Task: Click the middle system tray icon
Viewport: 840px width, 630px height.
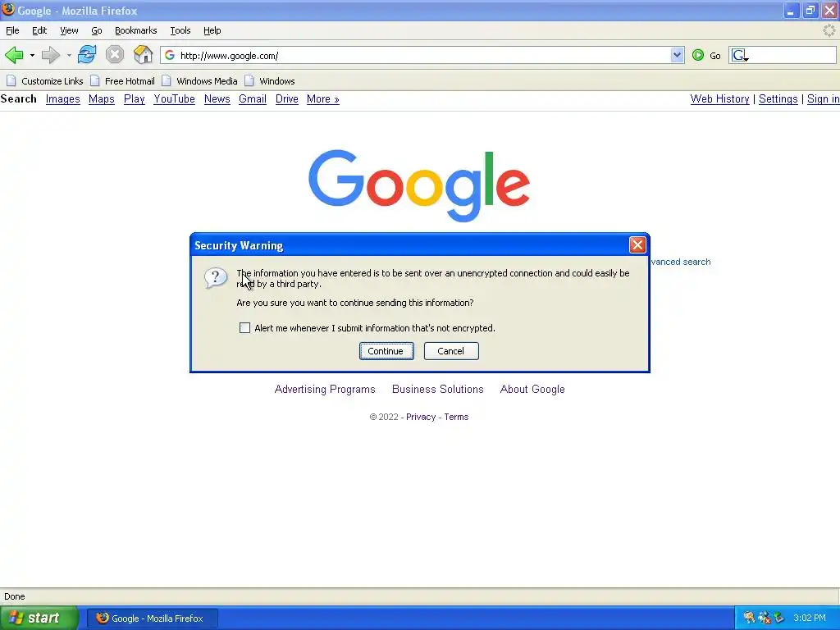Action: pyautogui.click(x=764, y=618)
